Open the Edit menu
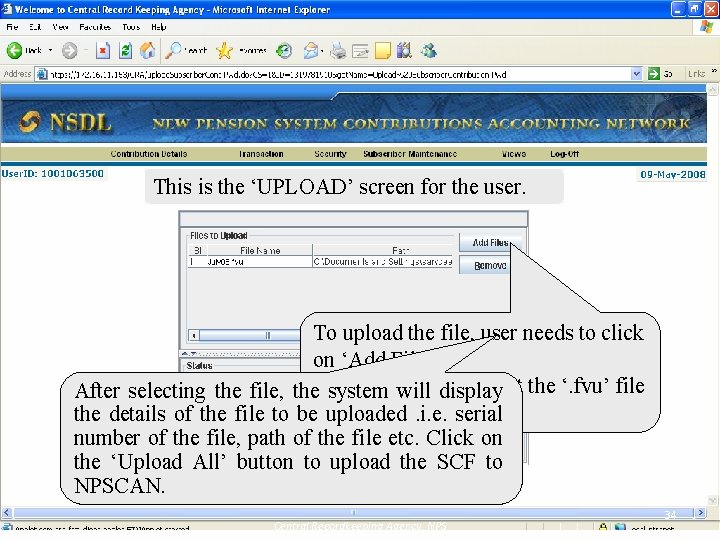This screenshot has height=540, width=720. 35,27
